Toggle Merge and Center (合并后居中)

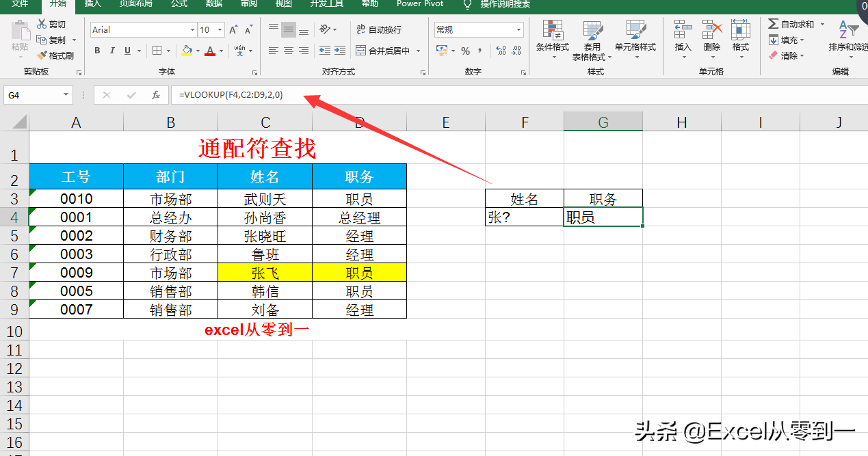(x=384, y=51)
